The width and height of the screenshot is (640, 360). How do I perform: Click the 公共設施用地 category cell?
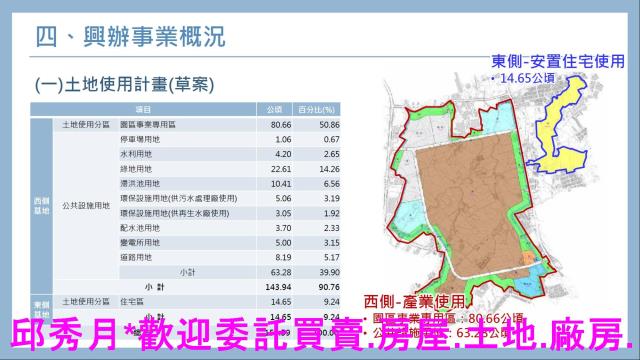click(x=86, y=206)
